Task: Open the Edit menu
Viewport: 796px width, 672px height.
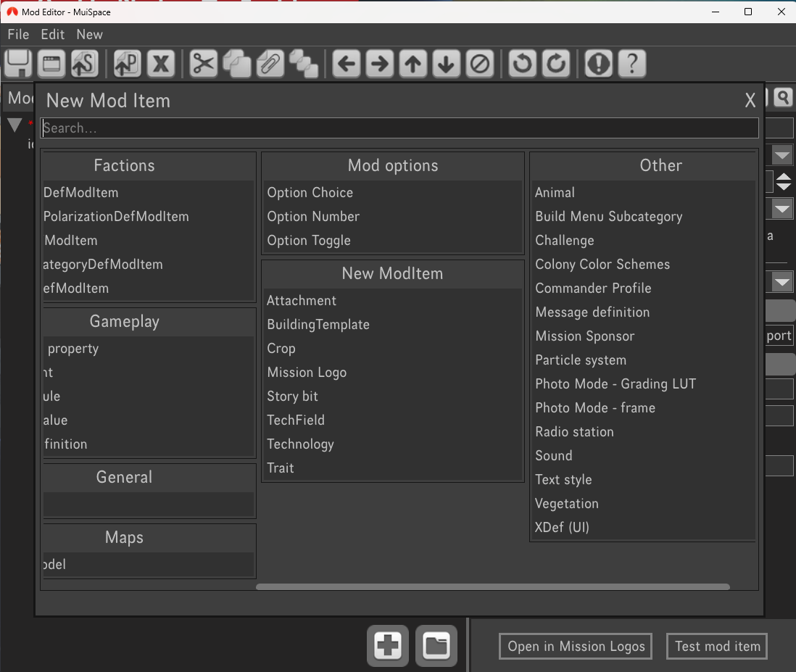Action: [53, 34]
